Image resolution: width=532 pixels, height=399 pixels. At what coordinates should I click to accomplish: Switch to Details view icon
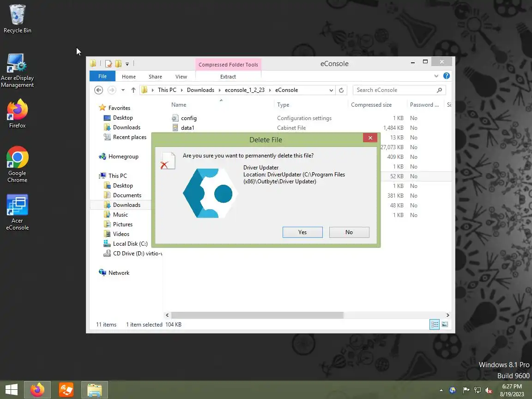(435, 325)
